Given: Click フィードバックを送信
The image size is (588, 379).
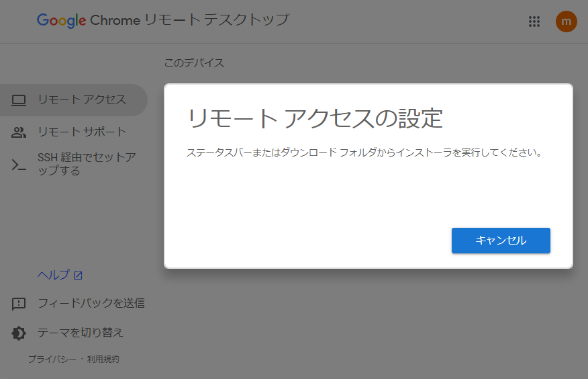Looking at the screenshot, I should [91, 303].
